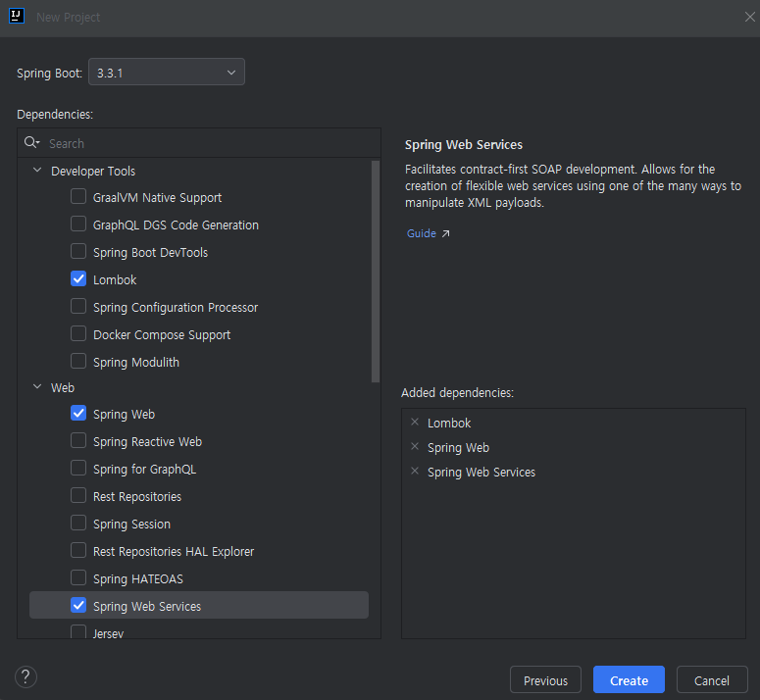Click the Create button
760x700 pixels.
(x=629, y=679)
